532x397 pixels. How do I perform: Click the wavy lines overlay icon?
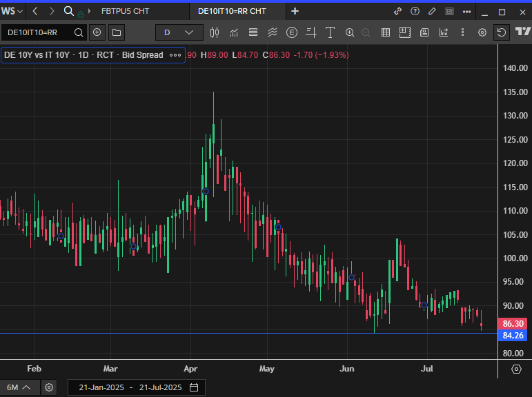point(273,32)
